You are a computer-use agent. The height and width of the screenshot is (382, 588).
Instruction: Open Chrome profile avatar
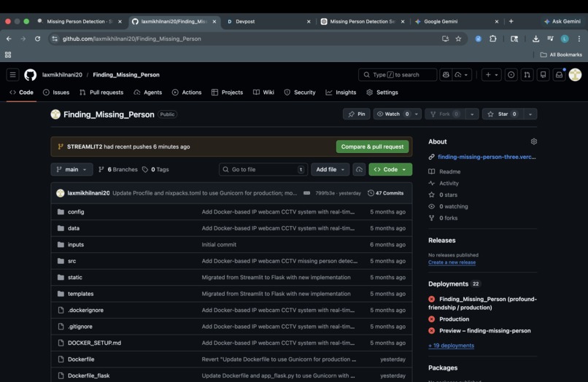(565, 39)
